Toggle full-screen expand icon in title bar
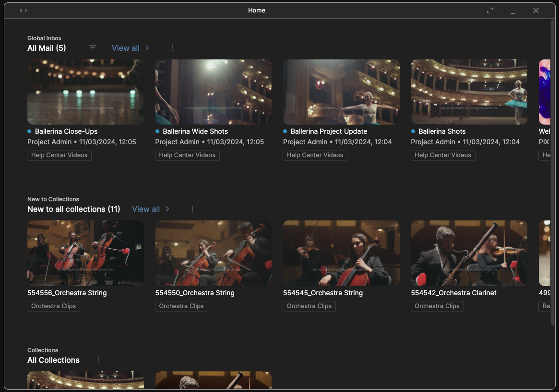Viewport: 559px width, 392px height. pyautogui.click(x=490, y=11)
